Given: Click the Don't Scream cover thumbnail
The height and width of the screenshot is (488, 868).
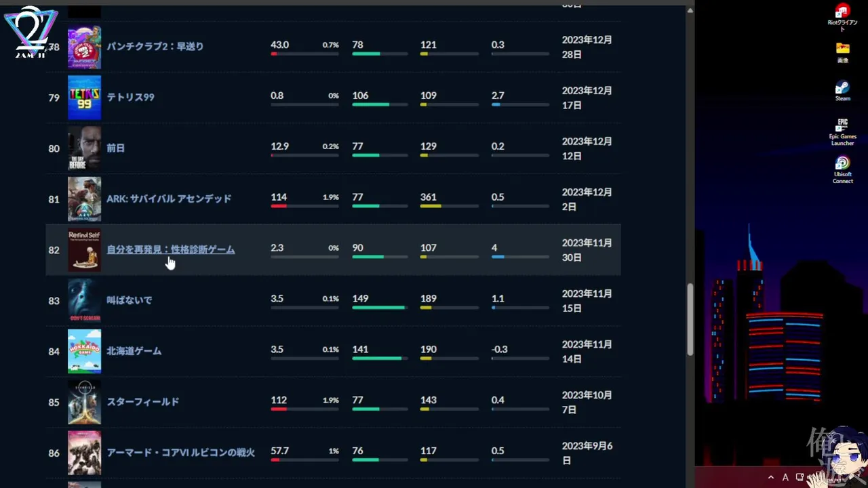Looking at the screenshot, I should tap(84, 300).
